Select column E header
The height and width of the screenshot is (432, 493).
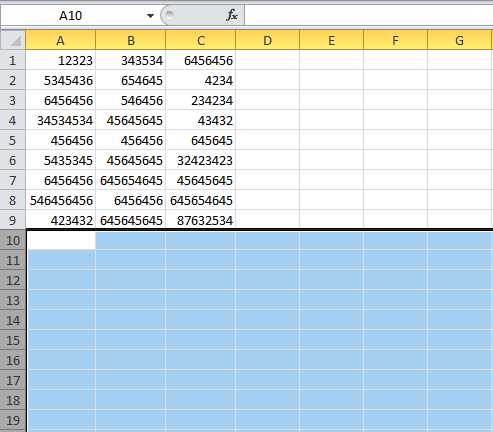[x=332, y=40]
